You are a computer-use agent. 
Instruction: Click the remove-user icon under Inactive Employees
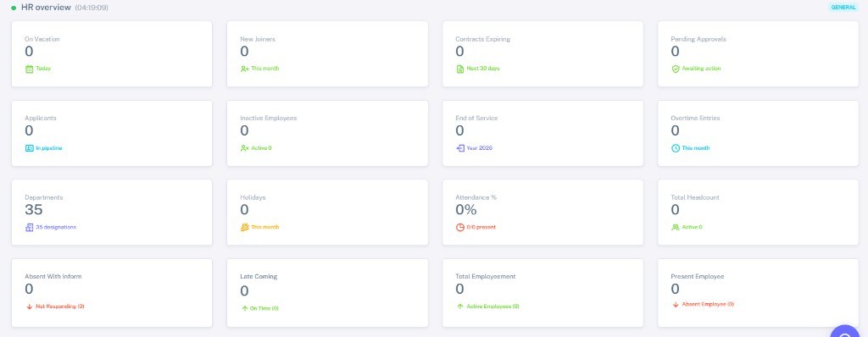[245, 148]
